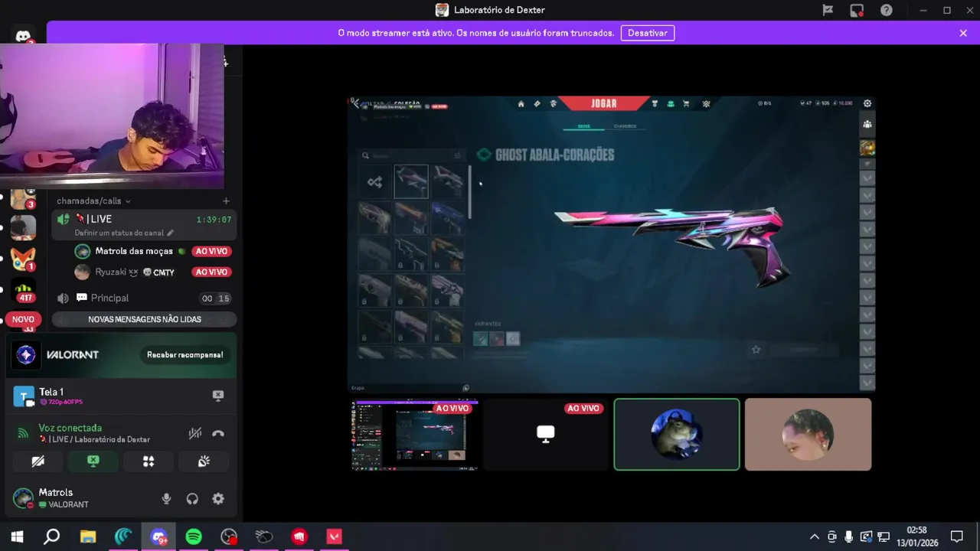
Task: Select red second variant swatch
Action: pos(497,339)
